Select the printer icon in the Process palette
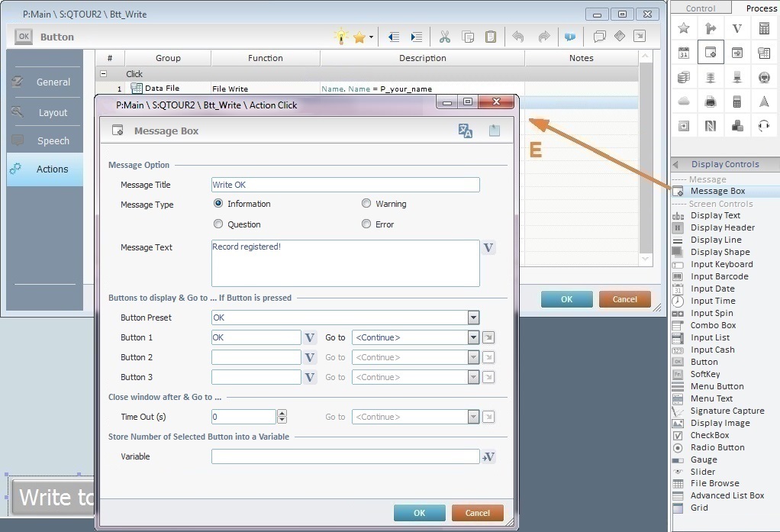The height and width of the screenshot is (532, 780). tap(711, 102)
